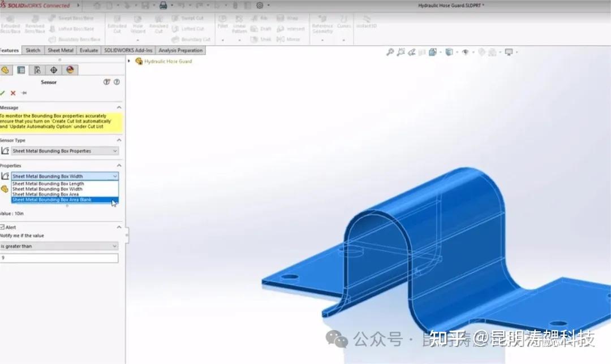Click the Linear Pattern tool

click(239, 24)
